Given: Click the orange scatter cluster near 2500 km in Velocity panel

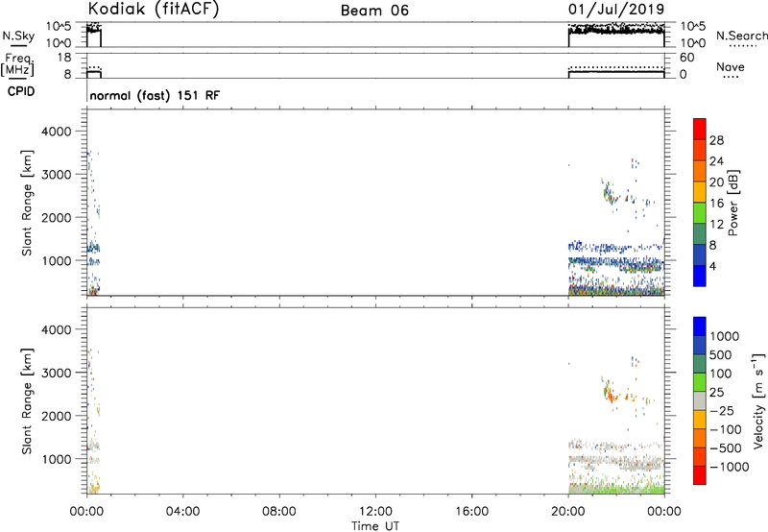Looking at the screenshot, I should 611,393.
